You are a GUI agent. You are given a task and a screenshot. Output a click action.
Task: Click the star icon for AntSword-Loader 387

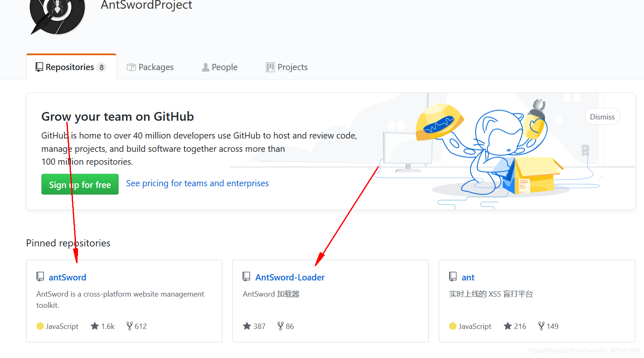point(247,326)
